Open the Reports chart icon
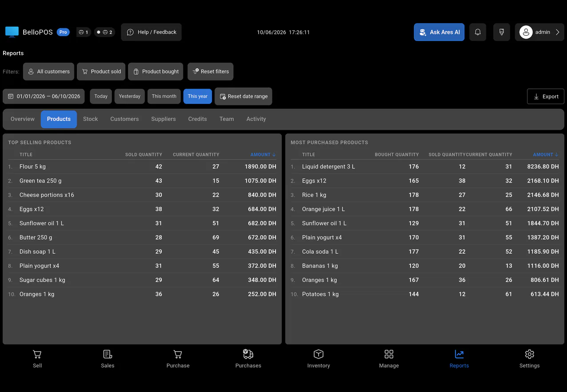 459,354
